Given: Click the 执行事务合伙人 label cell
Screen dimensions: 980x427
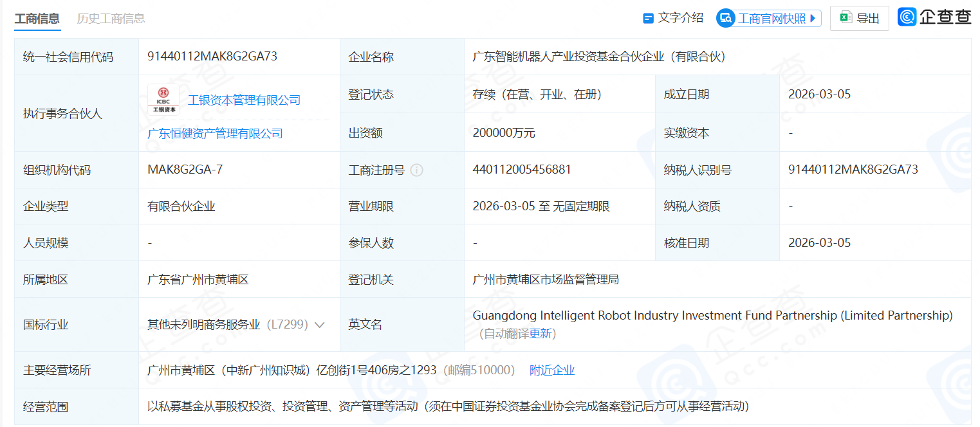Looking at the screenshot, I should click(x=77, y=113).
